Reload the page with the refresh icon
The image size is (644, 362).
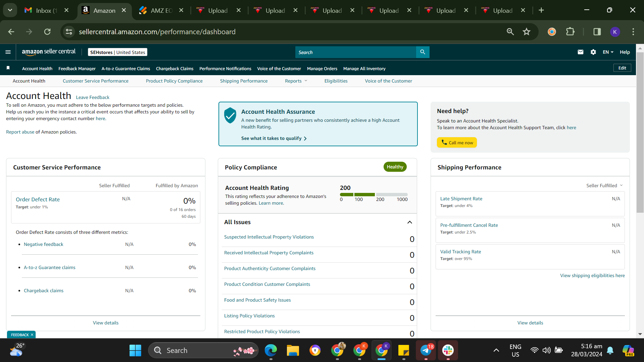click(47, 32)
